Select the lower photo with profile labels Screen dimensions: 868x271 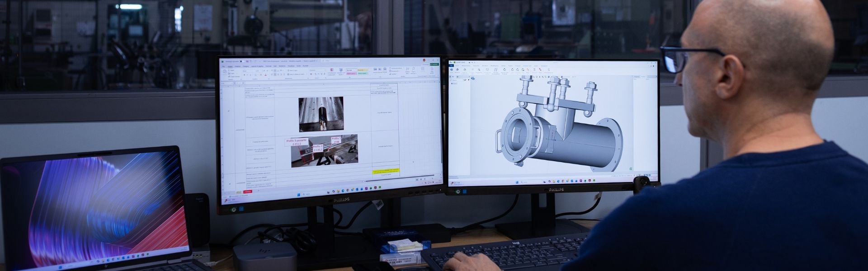click(x=324, y=151)
